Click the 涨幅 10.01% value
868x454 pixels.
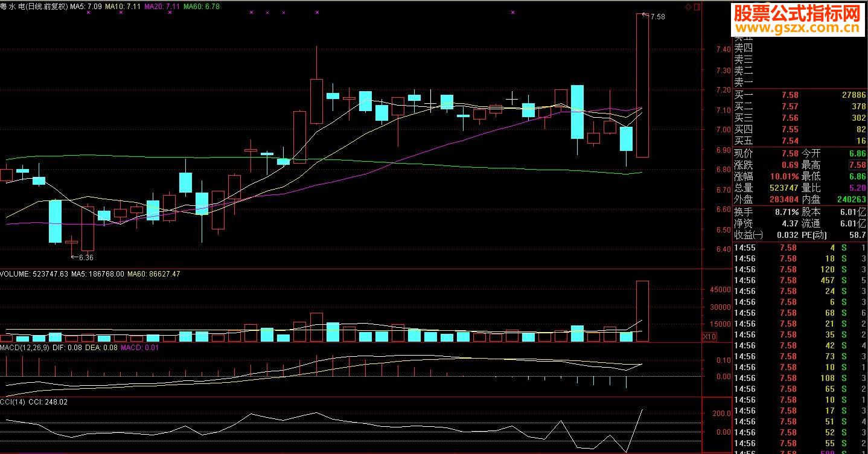click(x=784, y=177)
